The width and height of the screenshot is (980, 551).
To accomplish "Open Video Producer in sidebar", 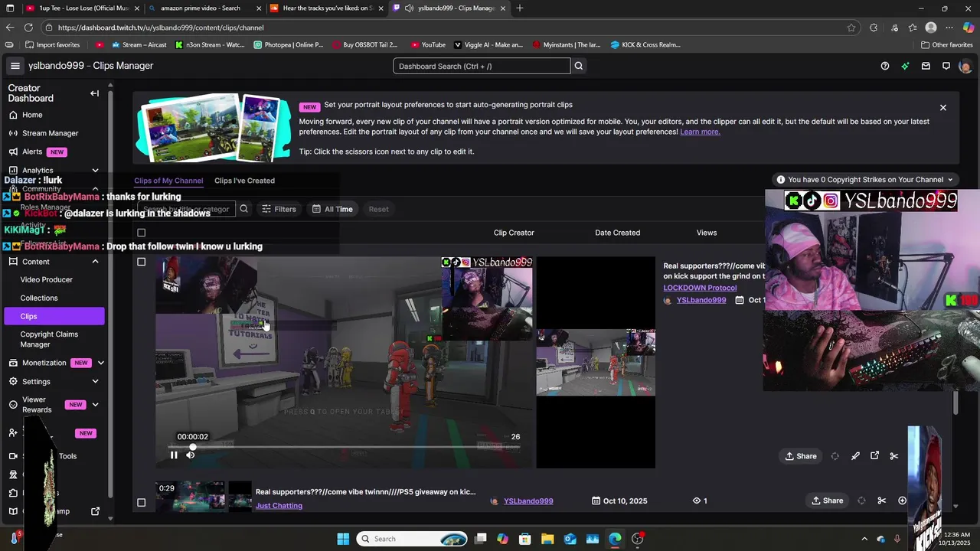I will click(47, 280).
